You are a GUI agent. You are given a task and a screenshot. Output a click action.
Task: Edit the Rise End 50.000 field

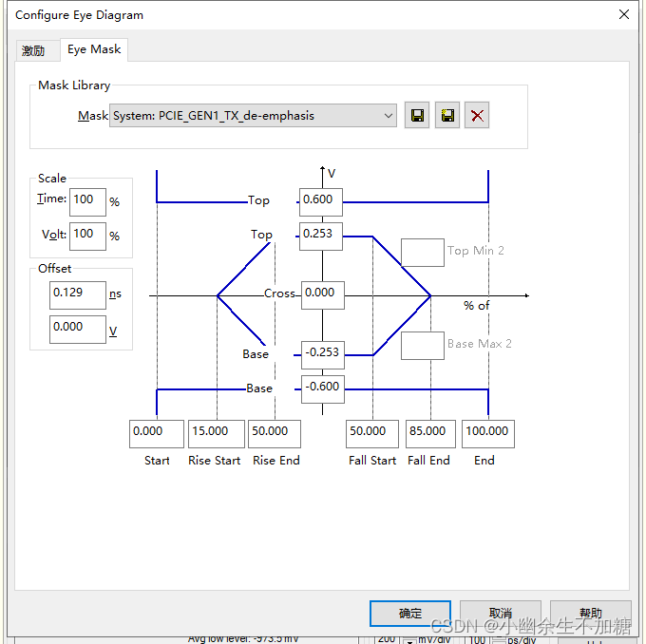[275, 434]
